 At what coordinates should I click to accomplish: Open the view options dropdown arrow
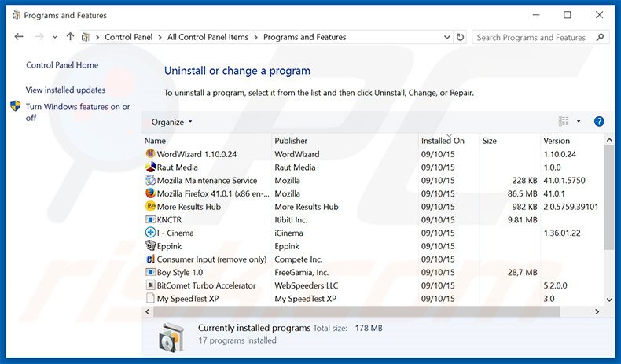pos(579,122)
